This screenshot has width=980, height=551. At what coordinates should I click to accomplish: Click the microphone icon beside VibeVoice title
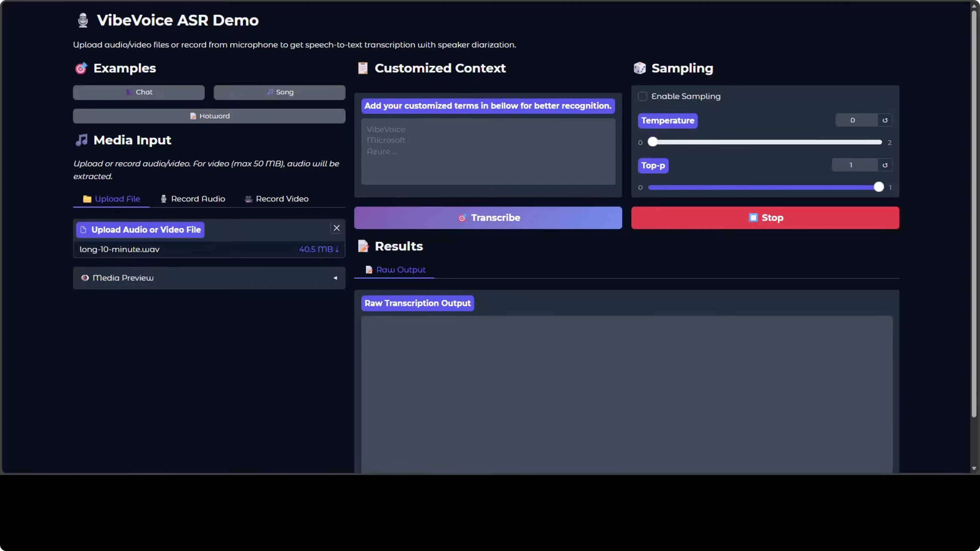pos(83,20)
